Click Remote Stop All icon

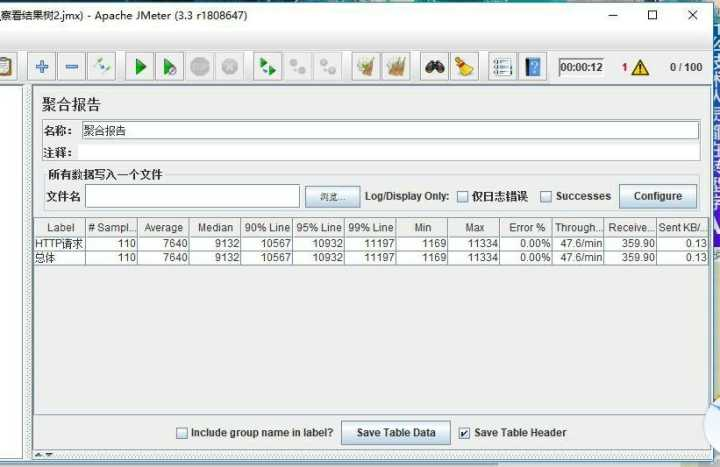[298, 67]
